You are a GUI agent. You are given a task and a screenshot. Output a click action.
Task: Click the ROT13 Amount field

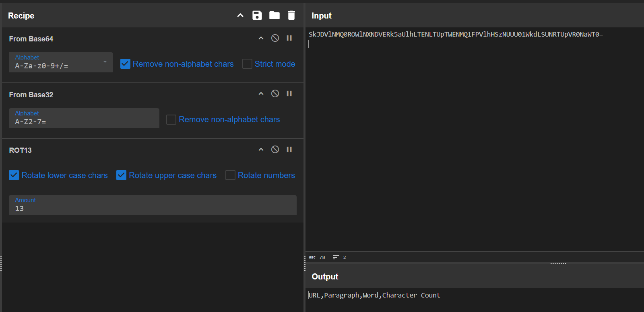[153, 208]
